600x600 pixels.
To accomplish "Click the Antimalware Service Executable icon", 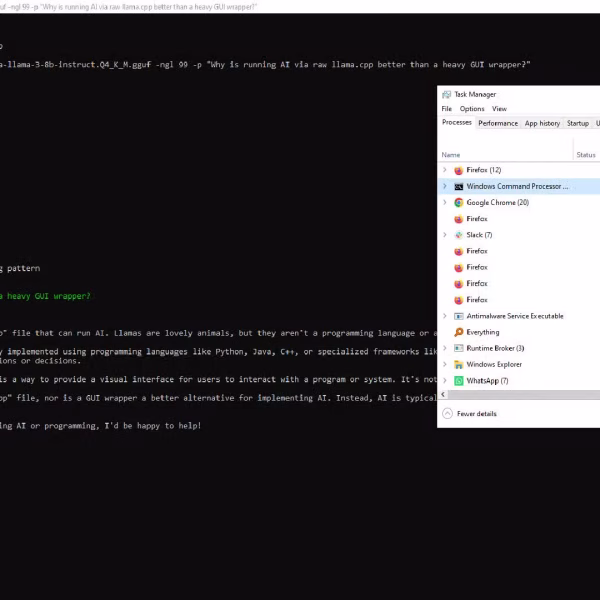I will point(458,316).
